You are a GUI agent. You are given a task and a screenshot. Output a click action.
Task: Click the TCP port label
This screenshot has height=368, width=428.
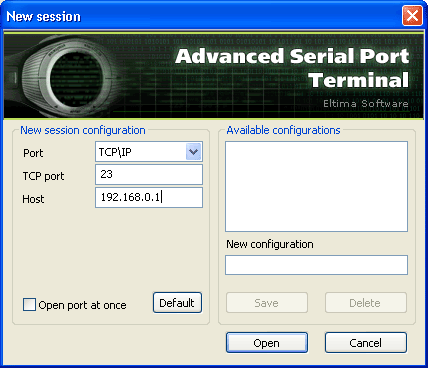tap(43, 176)
